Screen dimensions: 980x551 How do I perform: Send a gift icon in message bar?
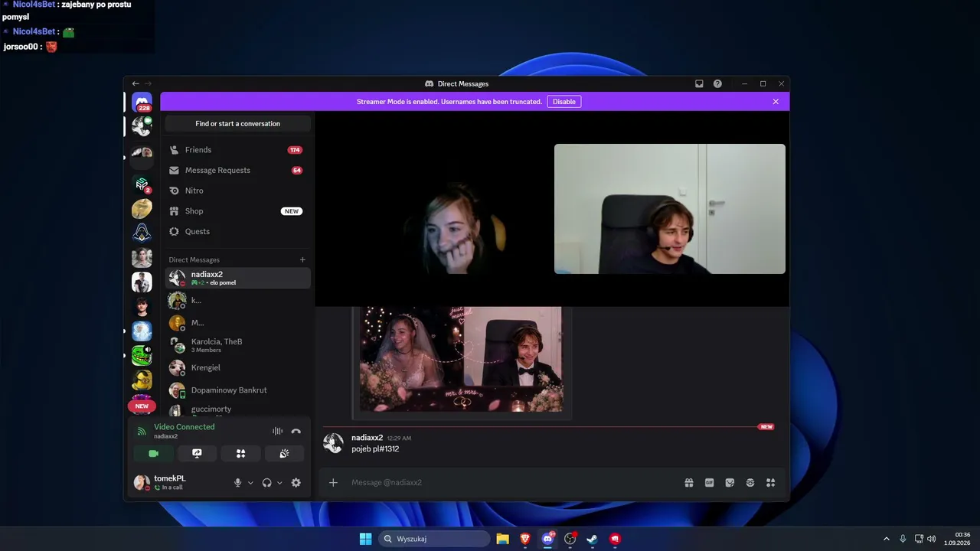coord(689,483)
